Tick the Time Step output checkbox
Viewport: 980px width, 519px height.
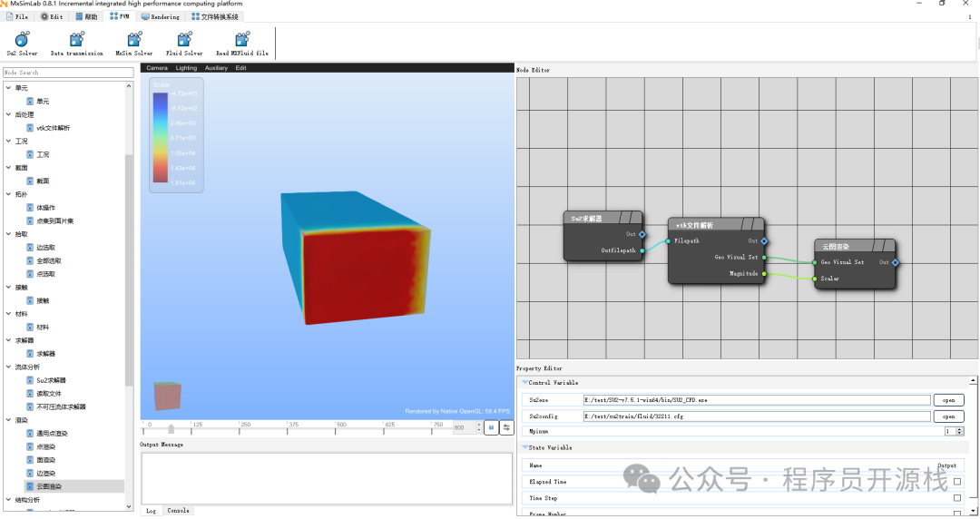(956, 498)
